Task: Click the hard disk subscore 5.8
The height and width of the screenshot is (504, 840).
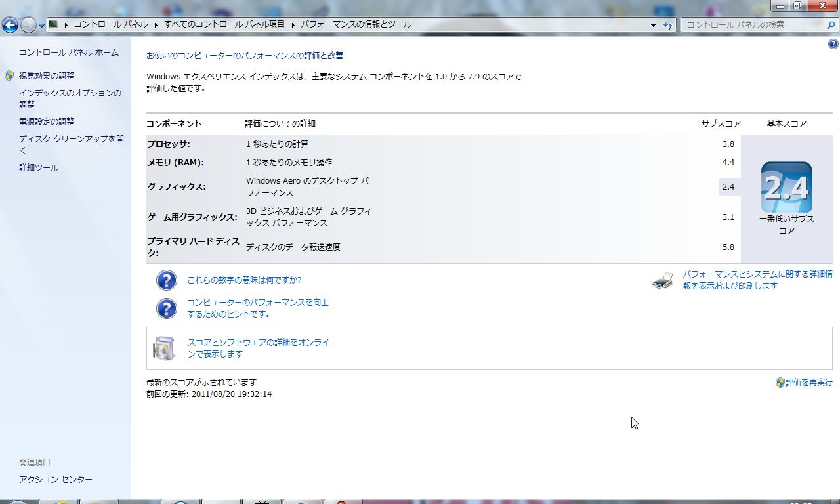Action: point(728,247)
